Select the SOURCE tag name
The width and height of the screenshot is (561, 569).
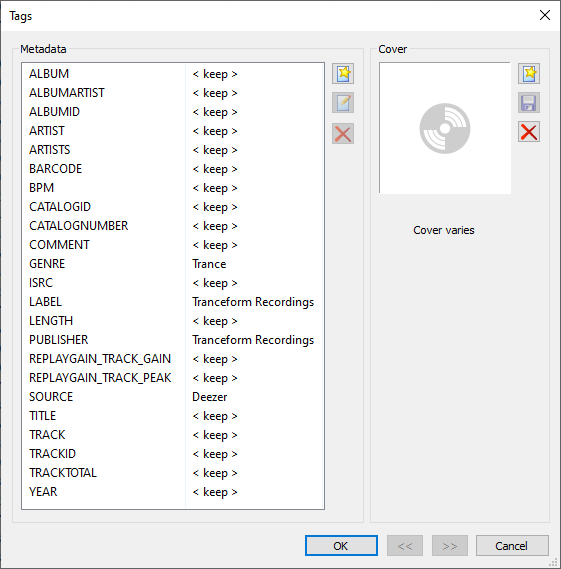click(x=51, y=397)
